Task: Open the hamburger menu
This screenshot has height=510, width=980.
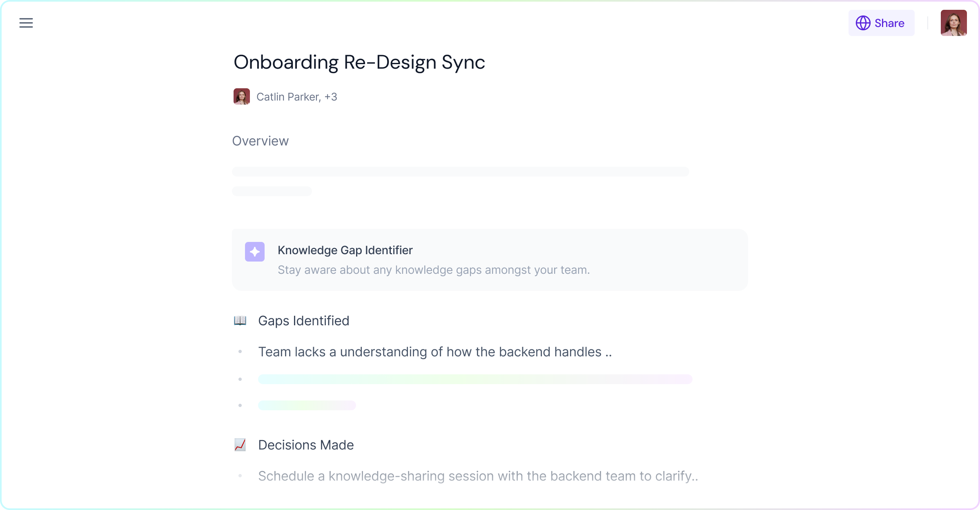Action: coord(26,23)
